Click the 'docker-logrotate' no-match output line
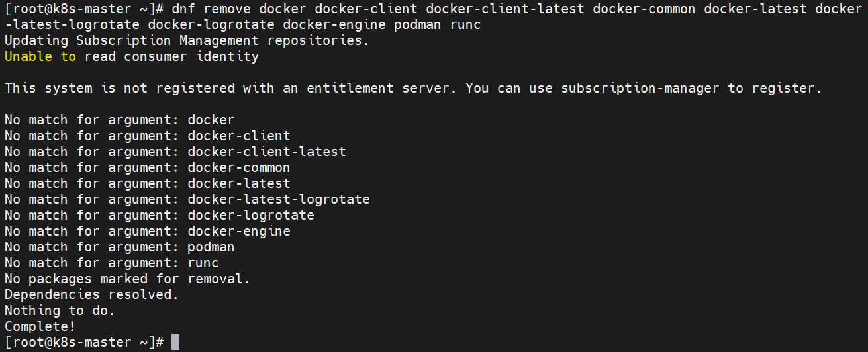The height and width of the screenshot is (352, 868). (159, 215)
